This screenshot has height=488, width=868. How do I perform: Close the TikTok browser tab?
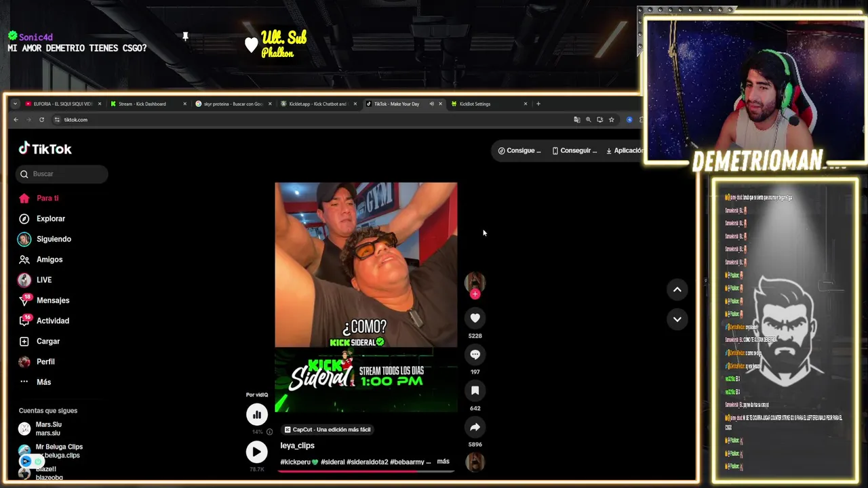(440, 104)
